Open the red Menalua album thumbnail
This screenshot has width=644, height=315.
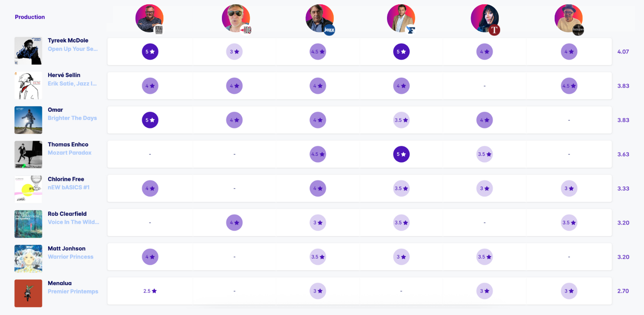28,293
